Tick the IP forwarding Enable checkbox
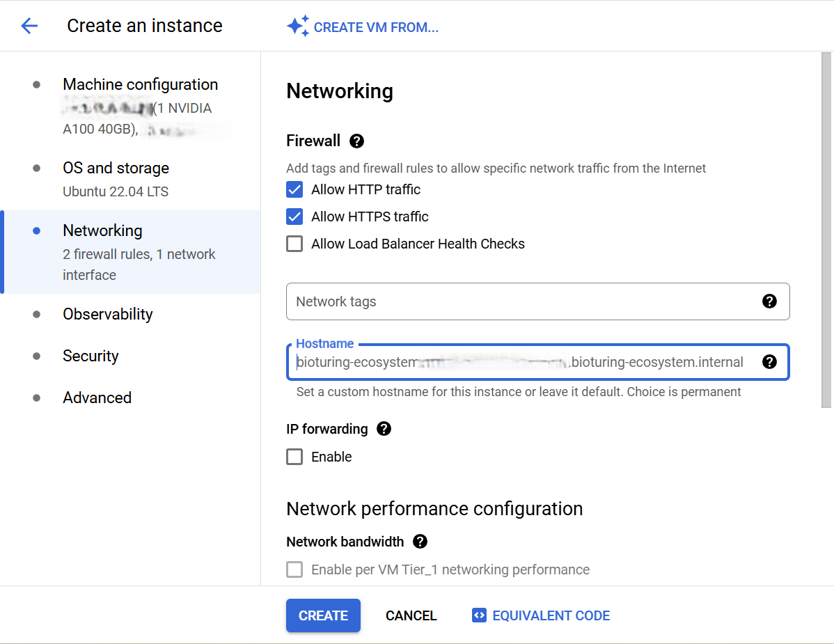This screenshot has height=644, width=834. 294,457
